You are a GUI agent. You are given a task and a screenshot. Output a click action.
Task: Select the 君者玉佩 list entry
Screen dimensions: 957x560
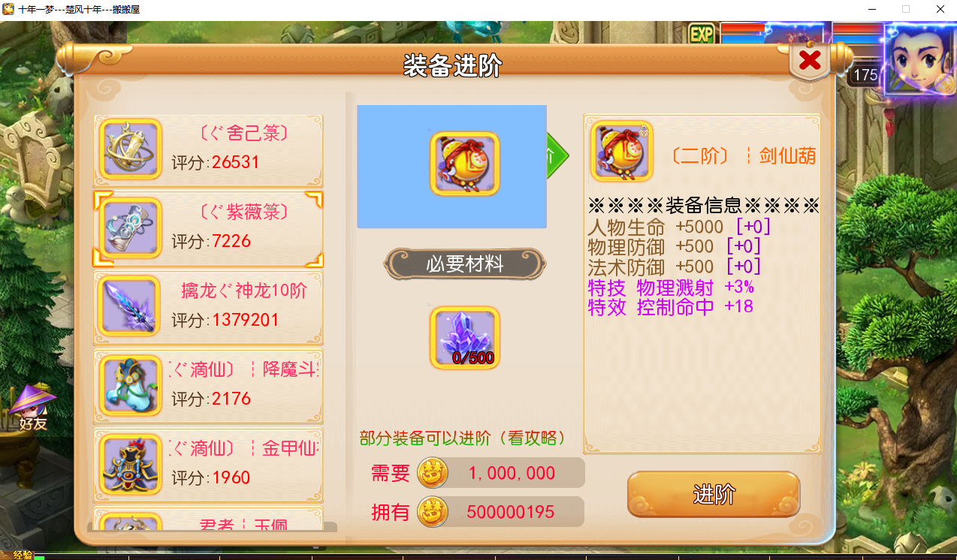pos(208,521)
